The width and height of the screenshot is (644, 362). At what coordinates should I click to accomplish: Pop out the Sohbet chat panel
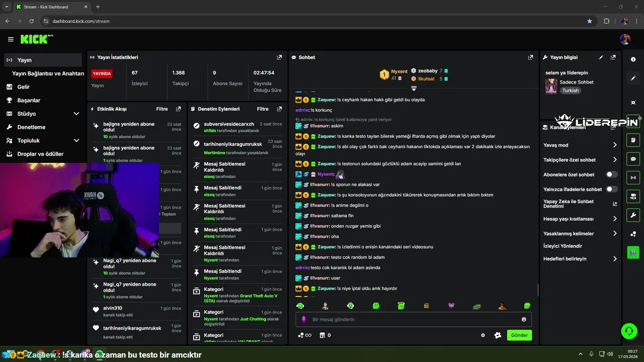[530, 57]
